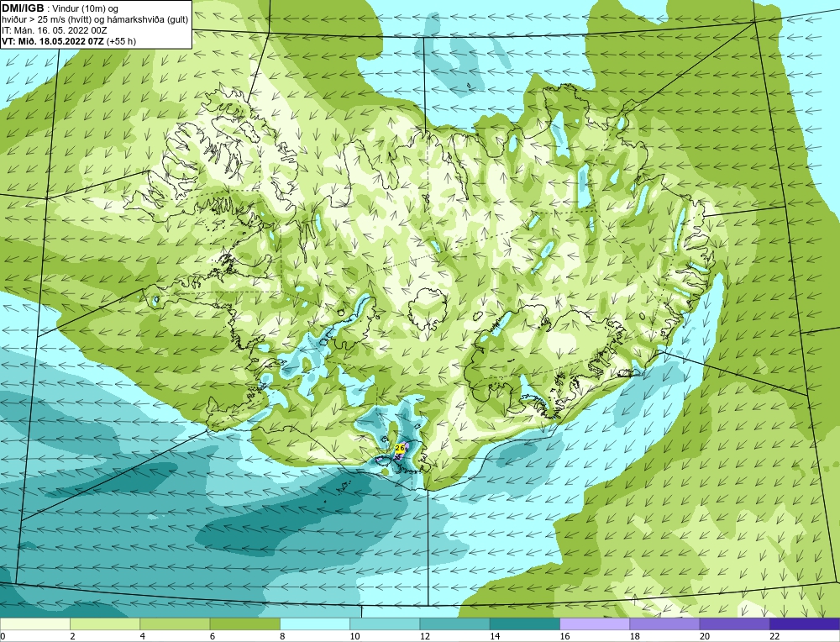
Task: Click the legend scale label '16'
Action: 564,636
